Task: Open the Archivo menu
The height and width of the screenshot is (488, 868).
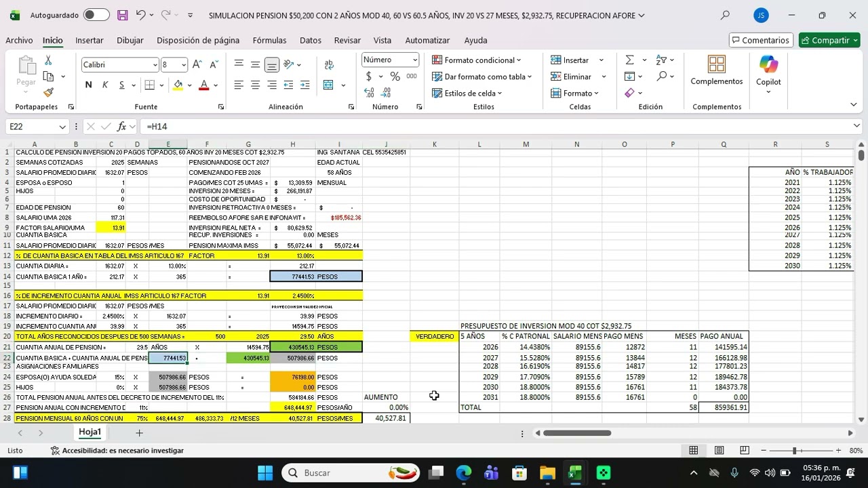Action: (x=19, y=40)
